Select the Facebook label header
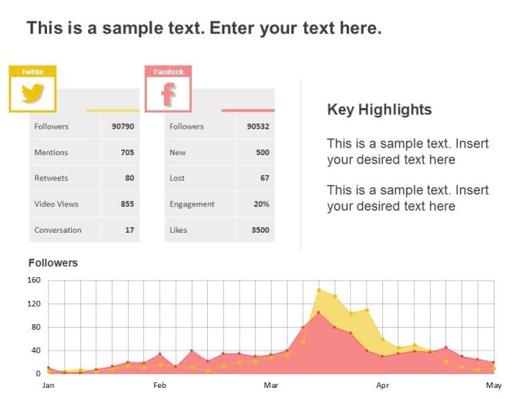532x399 pixels. [168, 71]
